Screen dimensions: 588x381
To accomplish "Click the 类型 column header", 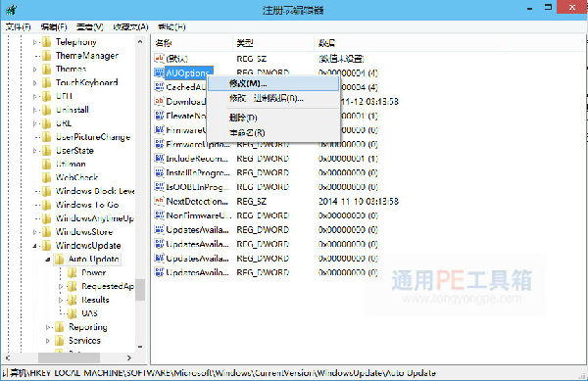I will tap(273, 43).
